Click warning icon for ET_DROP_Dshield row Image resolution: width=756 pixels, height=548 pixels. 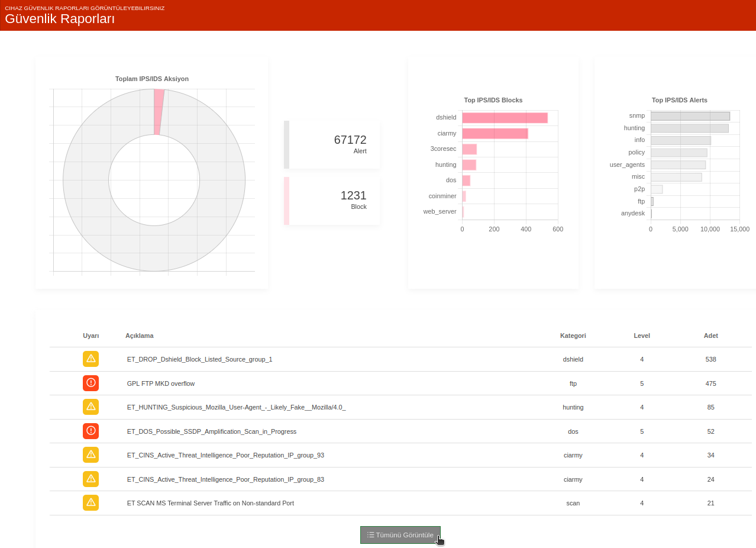pyautogui.click(x=91, y=359)
